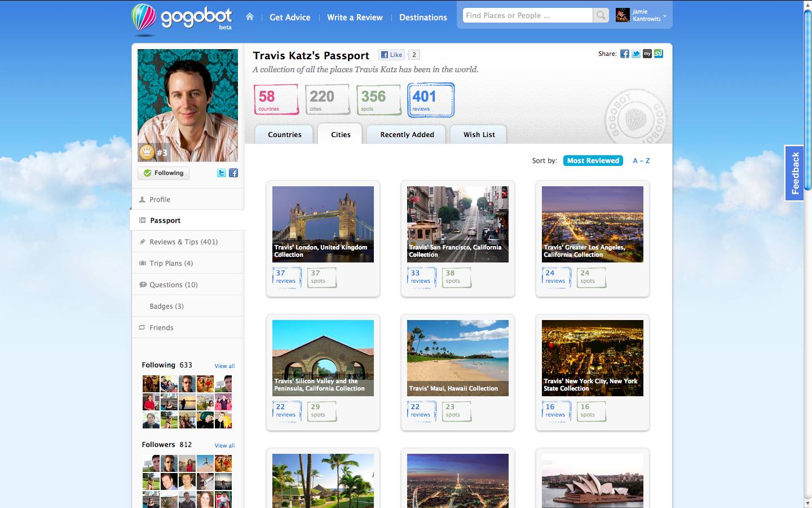Switch to the Wish List tab
Image resolution: width=812 pixels, height=508 pixels.
pos(479,134)
